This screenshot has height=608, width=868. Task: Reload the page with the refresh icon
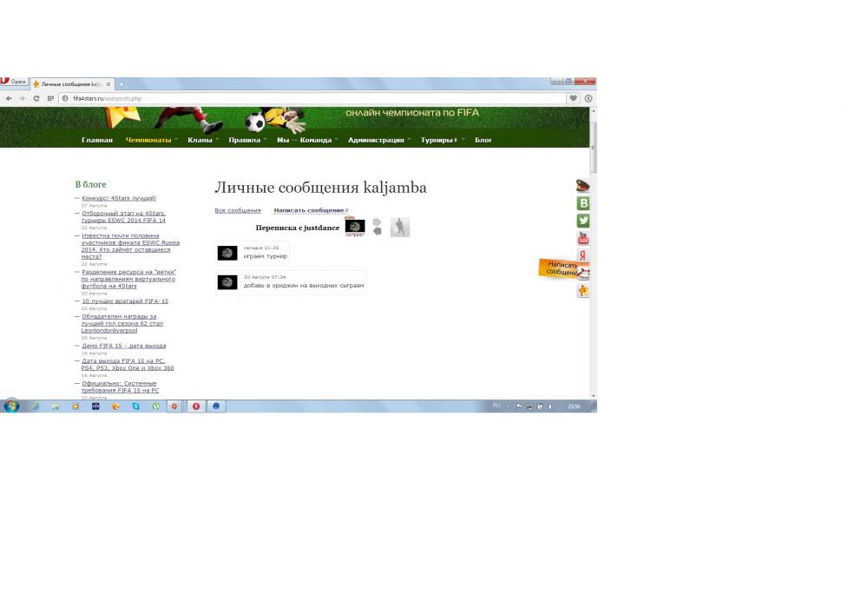tap(36, 98)
